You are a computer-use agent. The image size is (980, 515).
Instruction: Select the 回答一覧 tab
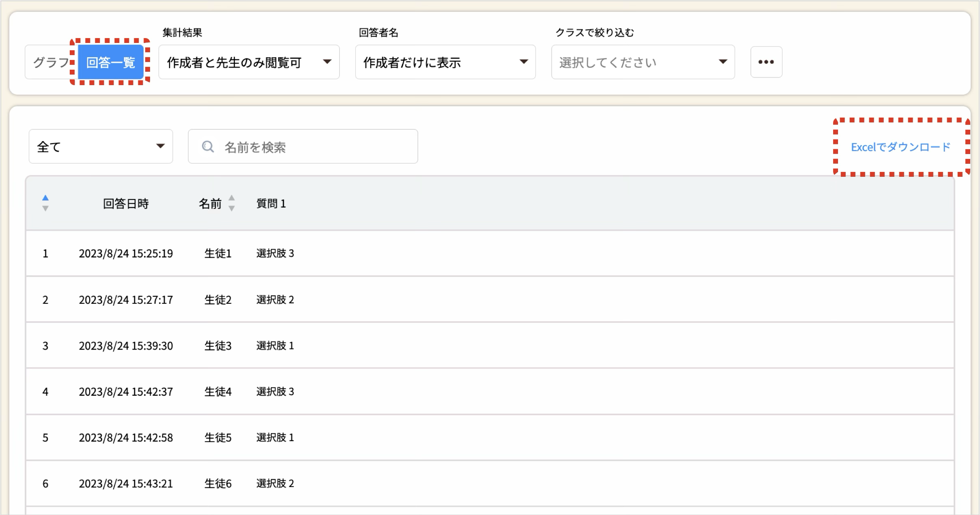[x=110, y=62]
